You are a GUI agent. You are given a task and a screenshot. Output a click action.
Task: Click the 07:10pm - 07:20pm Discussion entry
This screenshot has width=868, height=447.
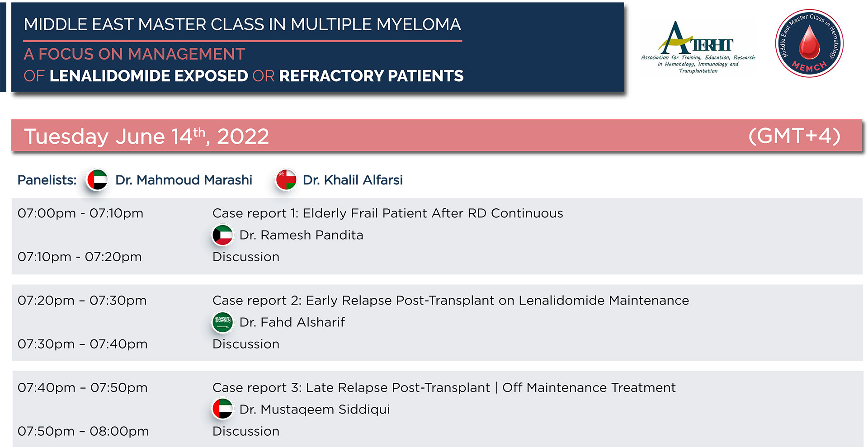click(x=246, y=257)
